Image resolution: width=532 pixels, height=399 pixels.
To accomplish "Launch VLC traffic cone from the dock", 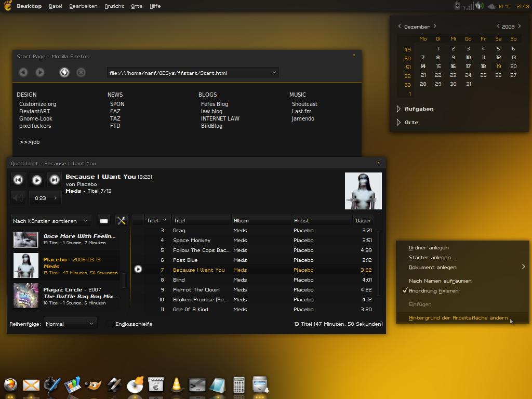I will pos(177,385).
